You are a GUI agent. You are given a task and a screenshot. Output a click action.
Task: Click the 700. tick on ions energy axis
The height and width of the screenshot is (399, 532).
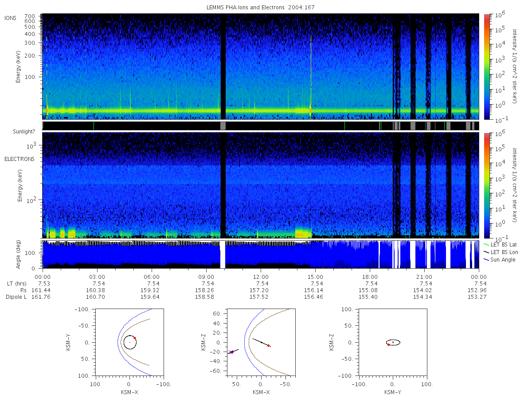coord(31,16)
